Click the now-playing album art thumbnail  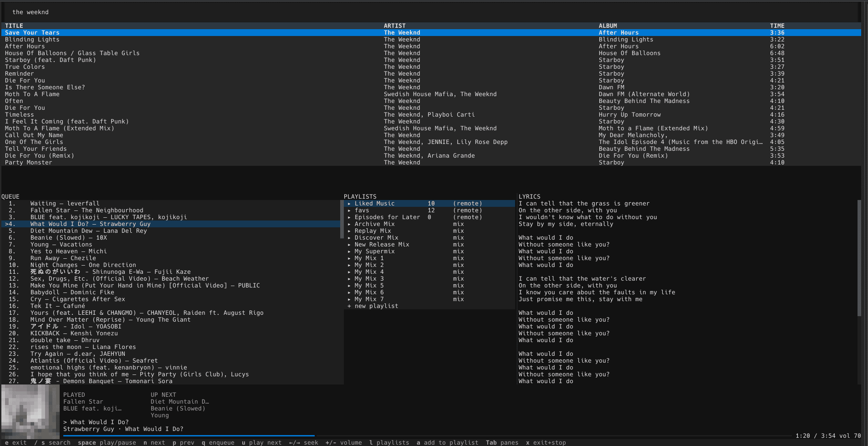click(31, 412)
